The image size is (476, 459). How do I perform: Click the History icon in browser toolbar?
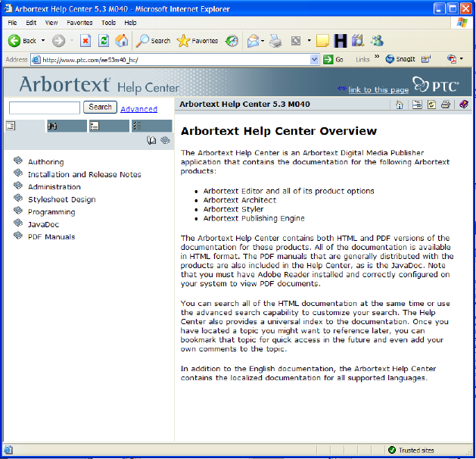[232, 41]
